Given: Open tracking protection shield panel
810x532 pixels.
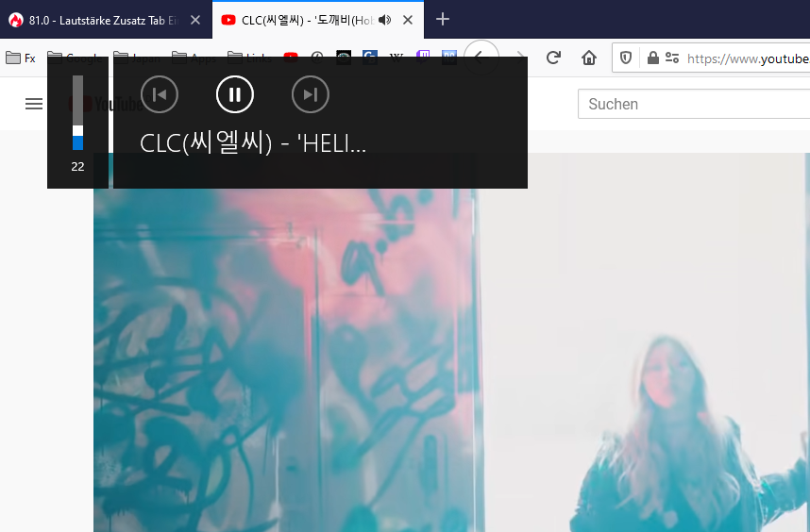Looking at the screenshot, I should (x=626, y=58).
